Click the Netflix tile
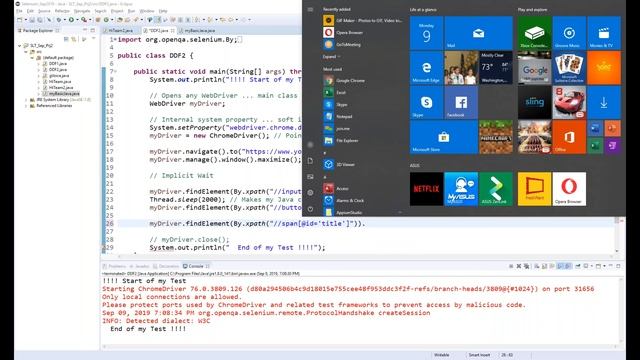The height and width of the screenshot is (360, 640). 426,189
